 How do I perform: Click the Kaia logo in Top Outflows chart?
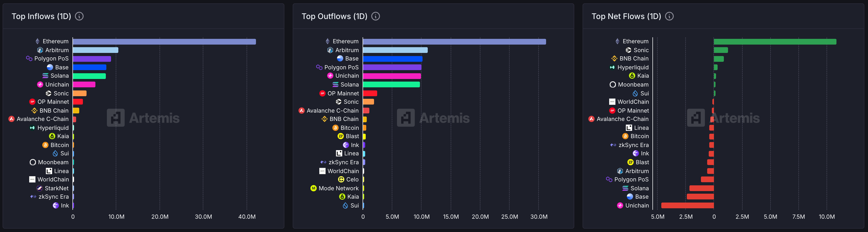click(x=342, y=197)
